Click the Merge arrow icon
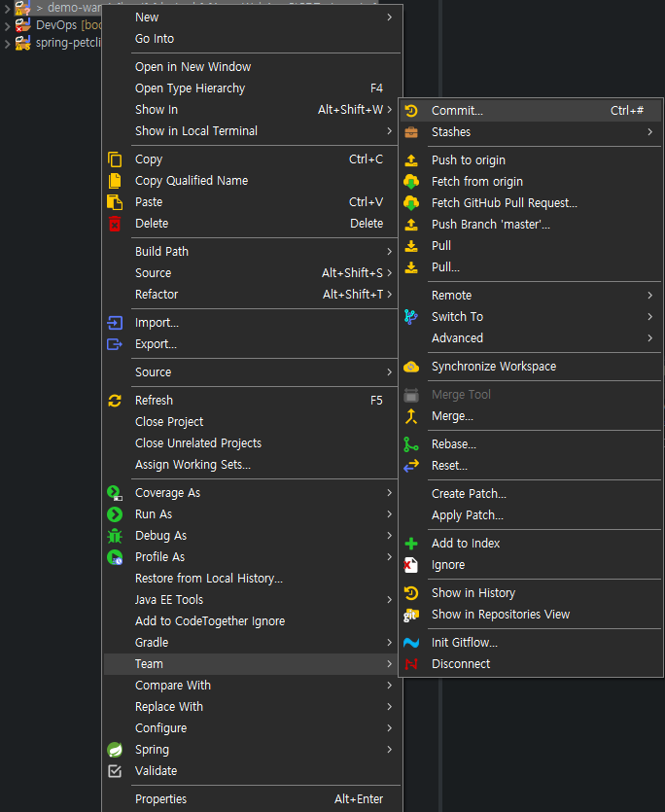 click(411, 416)
